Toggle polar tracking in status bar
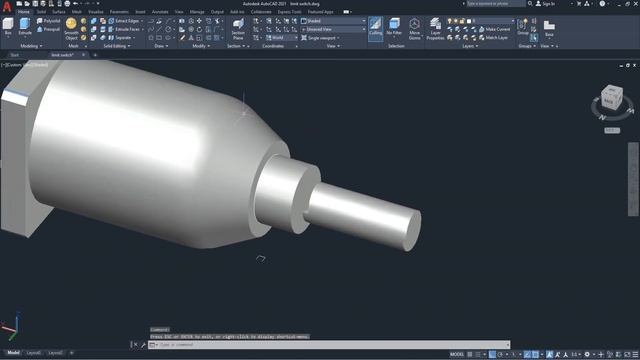 [x=500, y=354]
